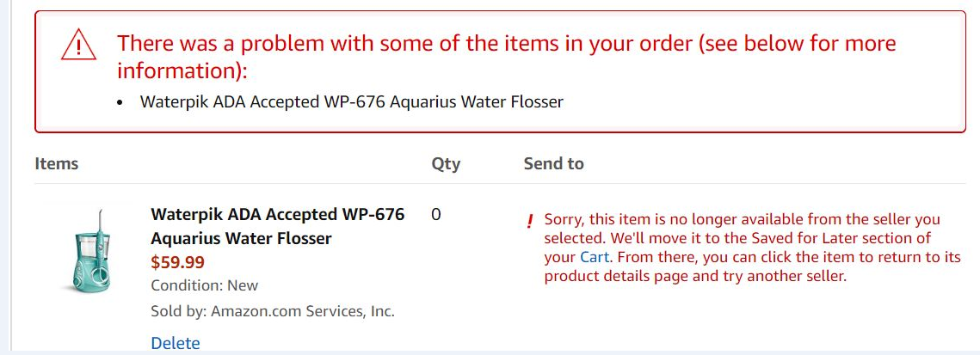
Task: Open the Cart link in the message
Action: [x=595, y=257]
